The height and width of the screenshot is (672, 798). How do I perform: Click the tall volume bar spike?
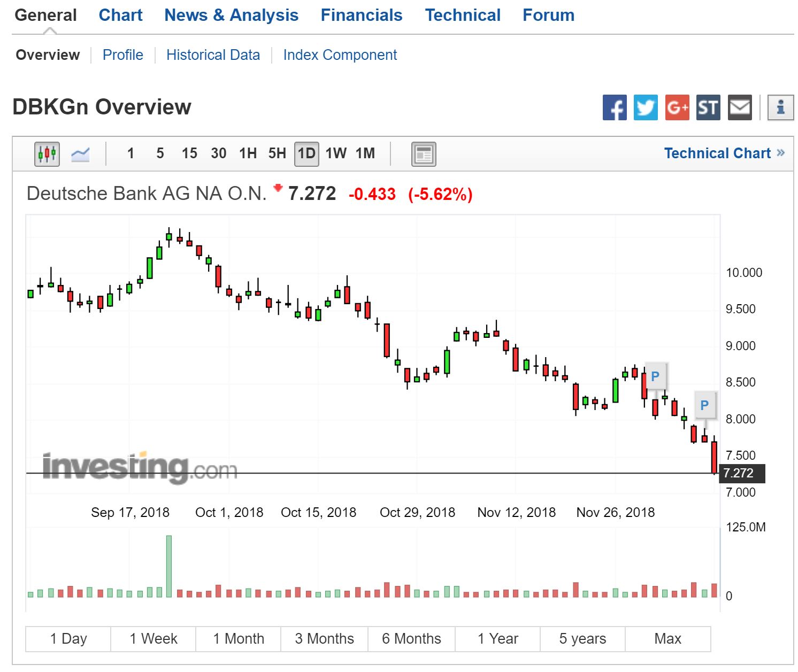click(169, 566)
